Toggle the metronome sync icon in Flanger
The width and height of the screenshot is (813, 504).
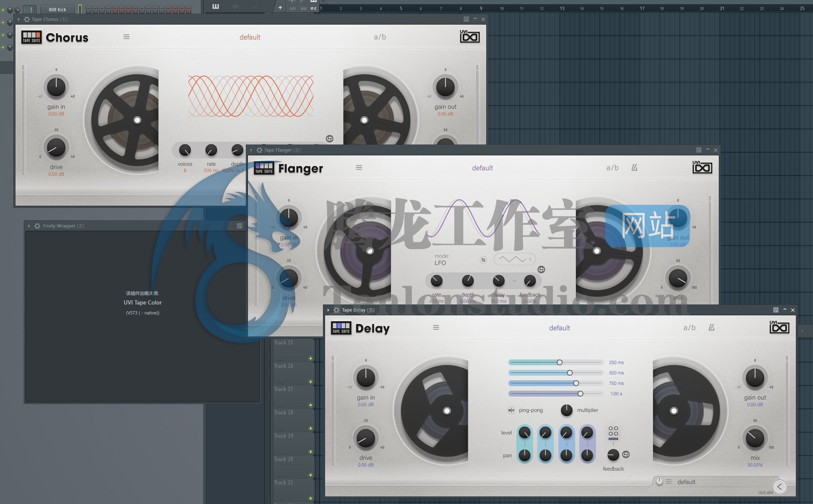tap(634, 167)
